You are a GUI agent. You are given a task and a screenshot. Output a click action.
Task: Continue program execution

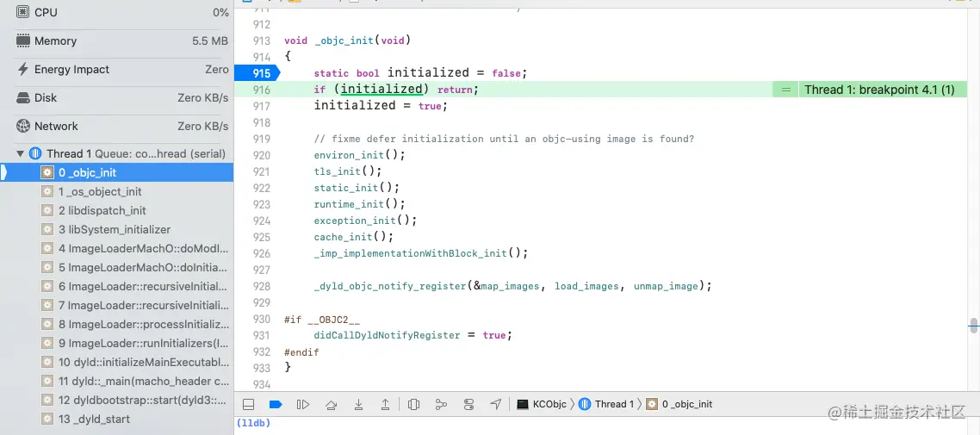tap(303, 404)
